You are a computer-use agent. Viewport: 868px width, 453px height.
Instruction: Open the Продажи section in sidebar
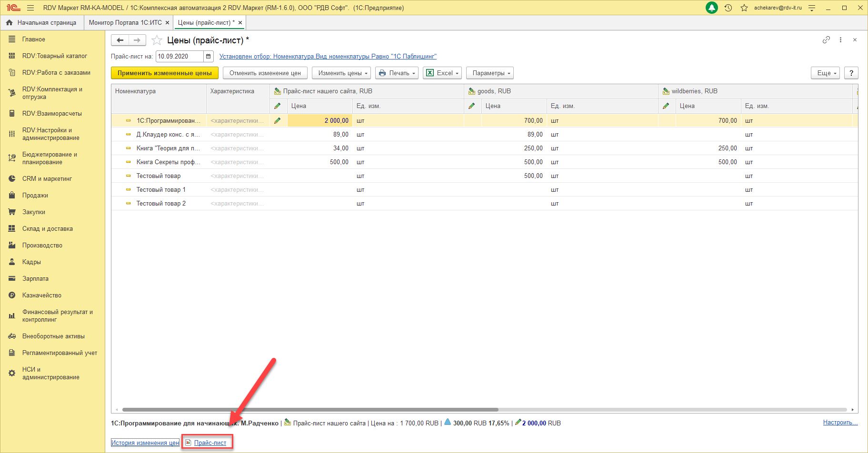pyautogui.click(x=35, y=196)
